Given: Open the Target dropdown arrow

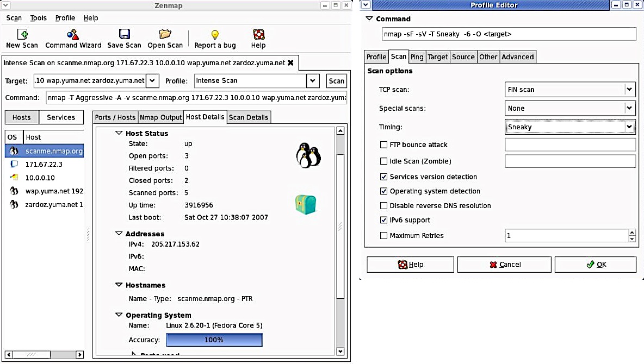Looking at the screenshot, I should tap(152, 81).
